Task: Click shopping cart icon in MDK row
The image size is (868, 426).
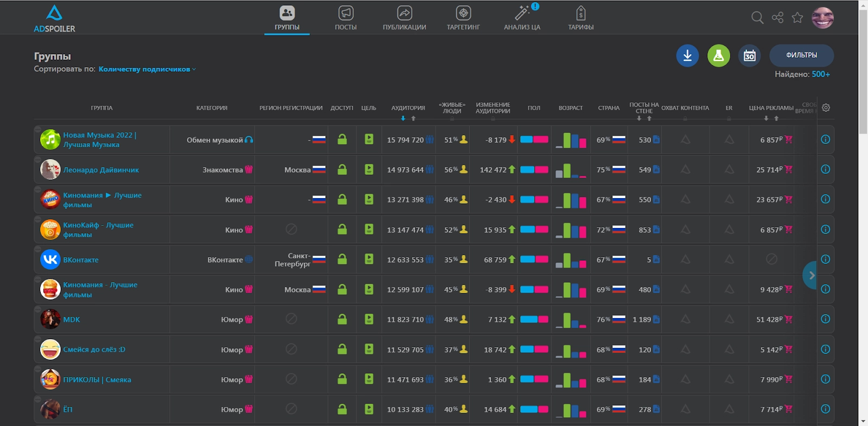Action: 788,319
